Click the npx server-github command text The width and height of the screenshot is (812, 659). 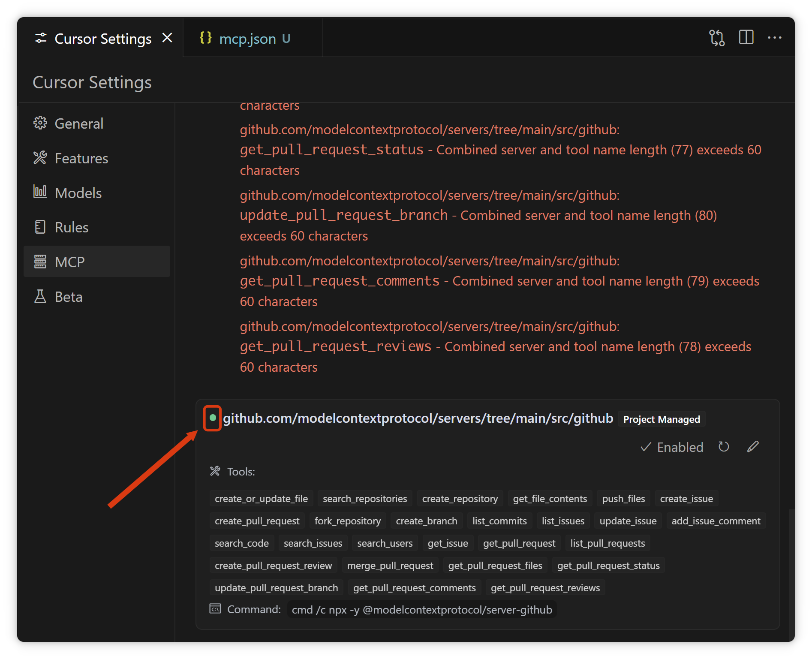tap(421, 610)
